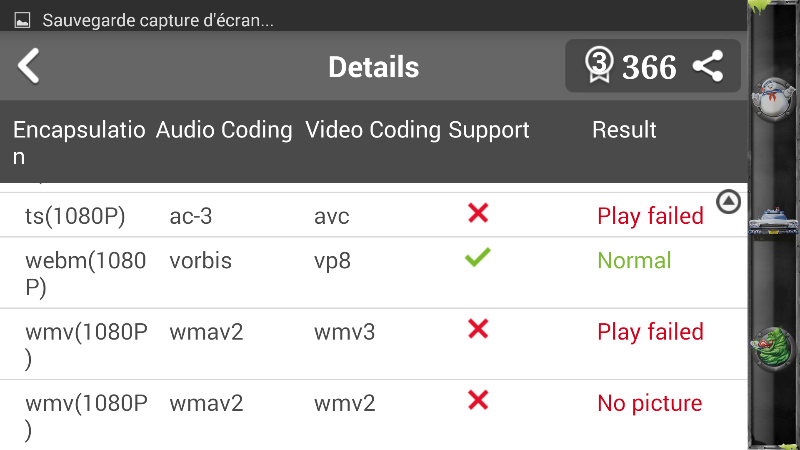
Task: Tap the Result column header
Action: click(624, 130)
